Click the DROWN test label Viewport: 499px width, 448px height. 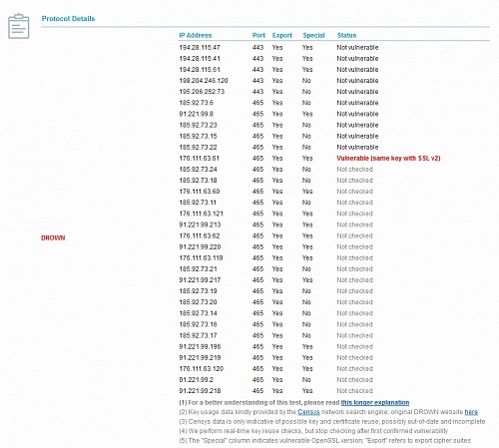coord(53,237)
